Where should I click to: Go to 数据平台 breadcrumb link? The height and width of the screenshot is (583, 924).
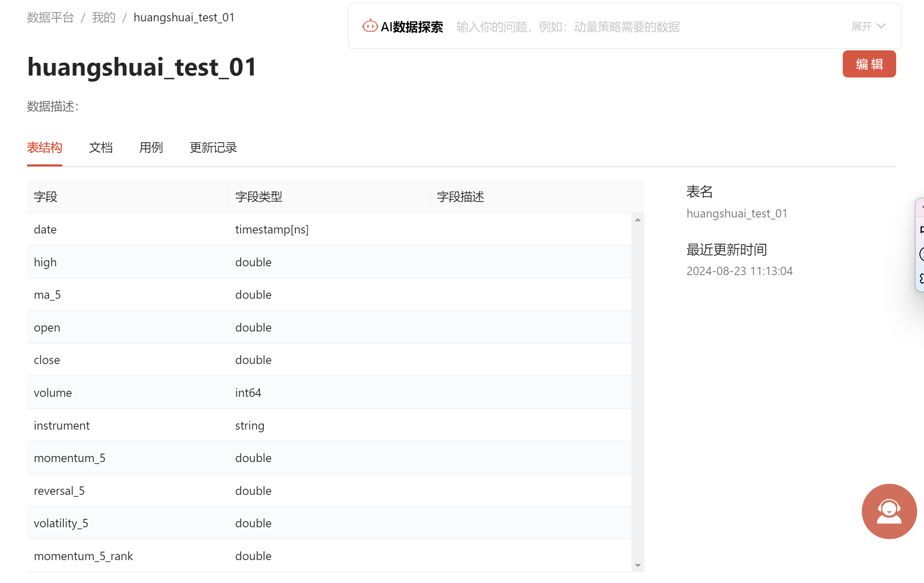[50, 17]
